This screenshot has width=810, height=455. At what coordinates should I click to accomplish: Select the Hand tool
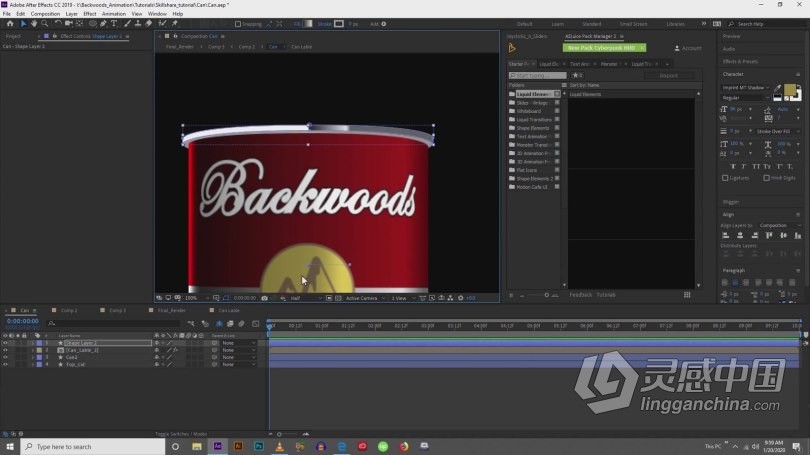pyautogui.click(x=34, y=24)
